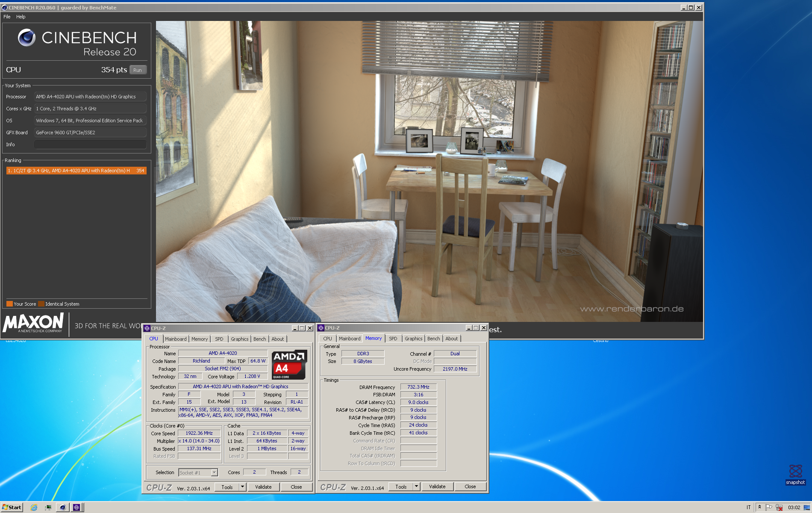Click the Bus Speed value '137.31 MHz'

click(199, 448)
